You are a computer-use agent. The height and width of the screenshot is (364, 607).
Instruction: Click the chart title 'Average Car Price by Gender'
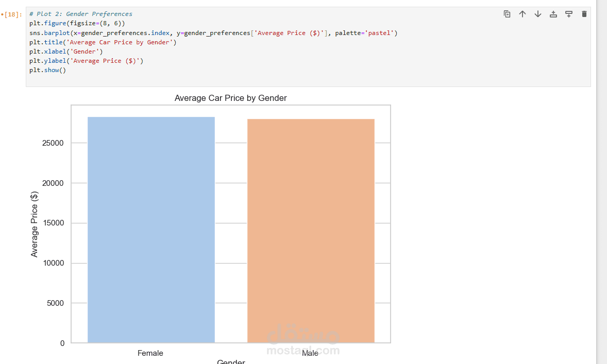(230, 98)
